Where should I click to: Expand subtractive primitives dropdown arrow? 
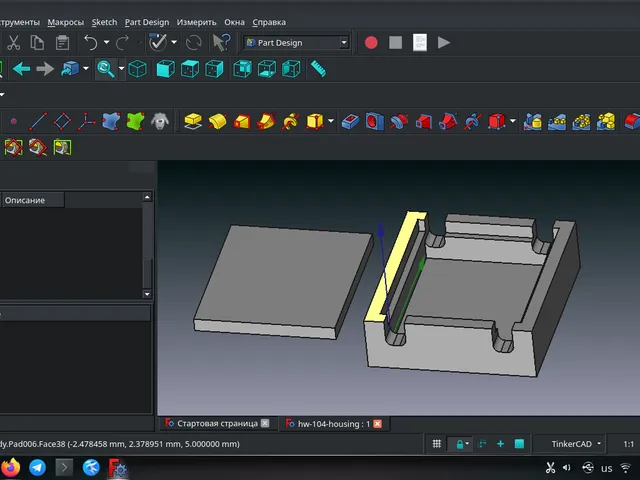coord(513,121)
